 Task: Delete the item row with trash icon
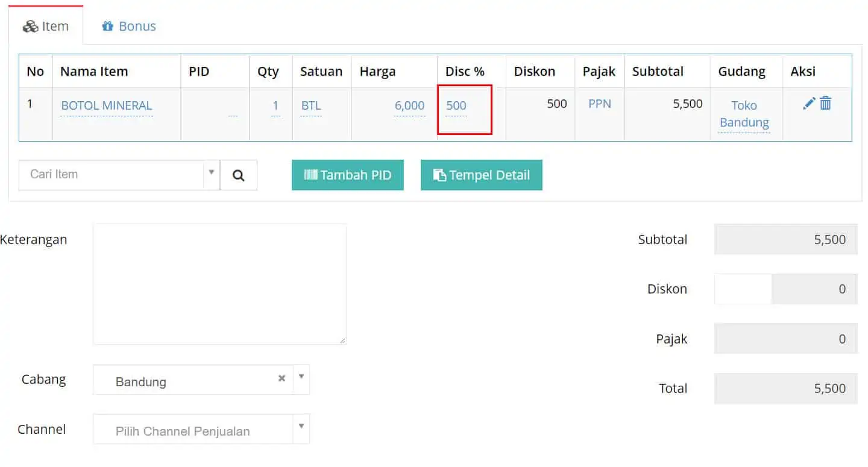[x=826, y=104]
